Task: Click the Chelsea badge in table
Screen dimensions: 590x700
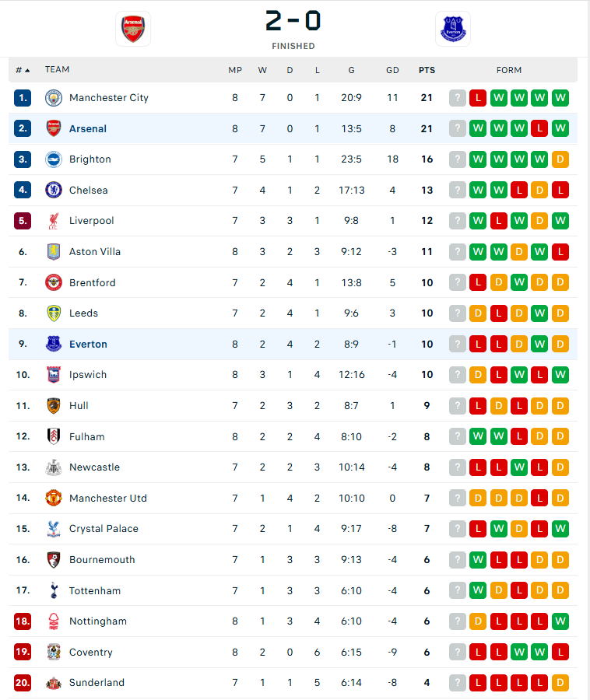Action: pos(54,191)
